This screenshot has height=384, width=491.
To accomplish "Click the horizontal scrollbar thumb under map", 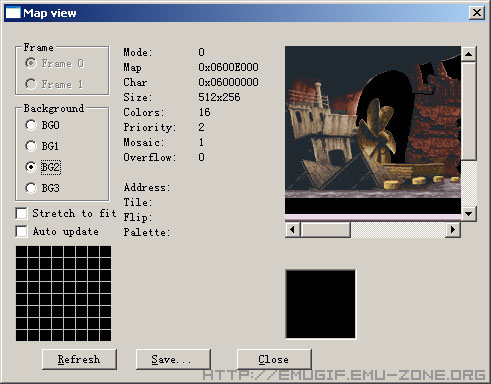I will tap(326, 230).
